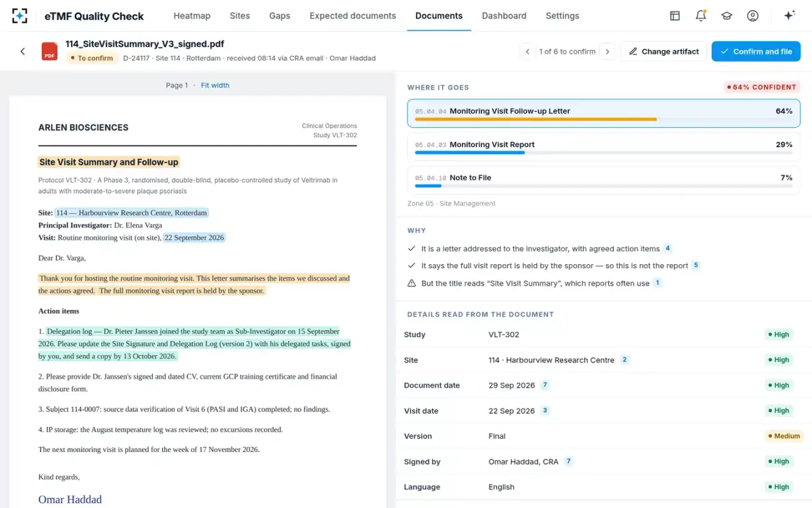This screenshot has height=508, width=812.
Task: Click the eTMF Quality Check logo icon
Action: click(x=20, y=16)
